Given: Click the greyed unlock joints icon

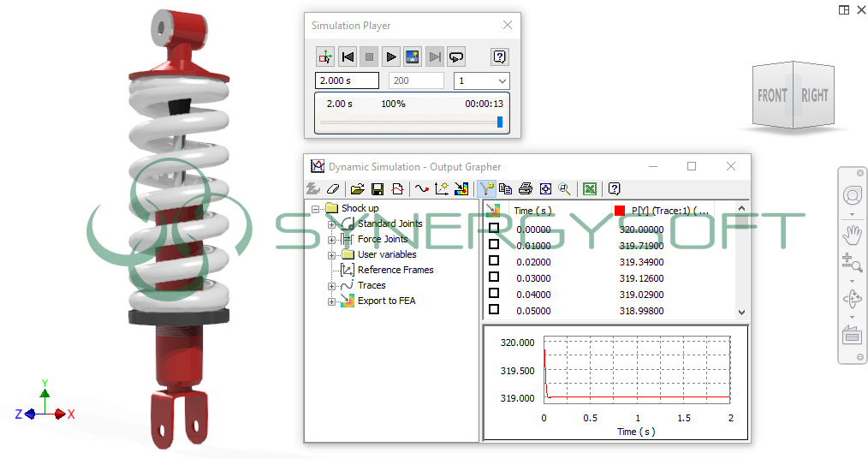Looking at the screenshot, I should pyautogui.click(x=313, y=188).
